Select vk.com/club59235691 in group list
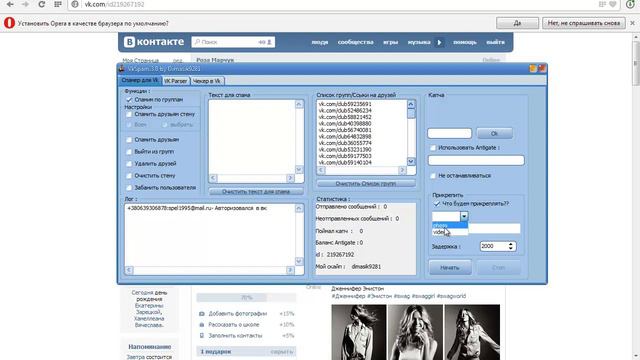640x360 pixels. click(x=345, y=104)
